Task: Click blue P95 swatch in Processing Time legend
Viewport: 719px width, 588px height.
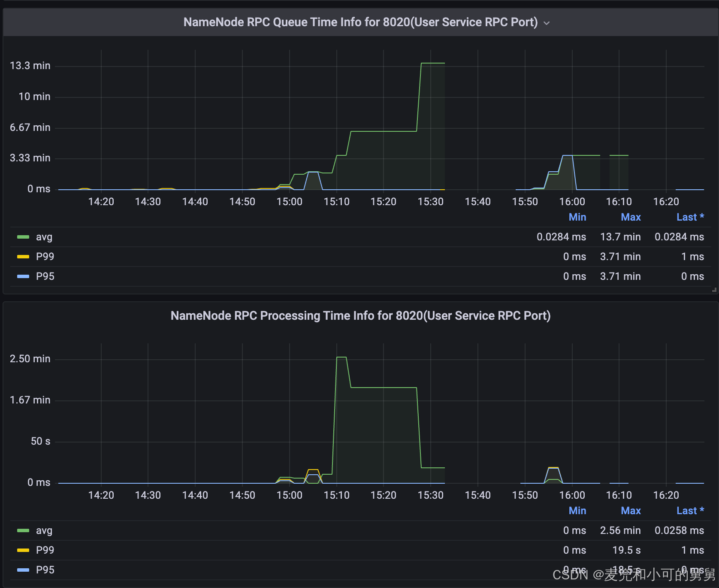Action: 23,570
